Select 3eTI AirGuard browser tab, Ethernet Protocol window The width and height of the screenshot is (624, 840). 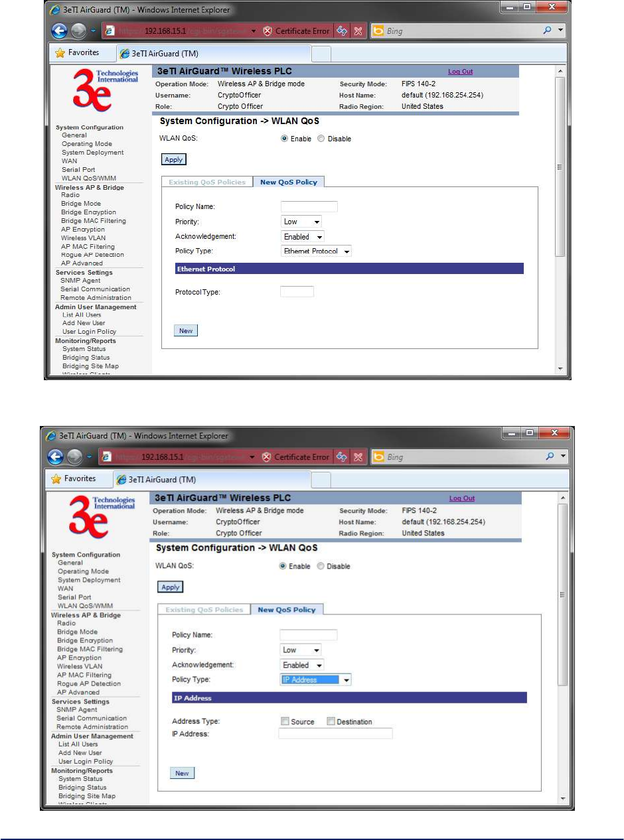click(213, 53)
